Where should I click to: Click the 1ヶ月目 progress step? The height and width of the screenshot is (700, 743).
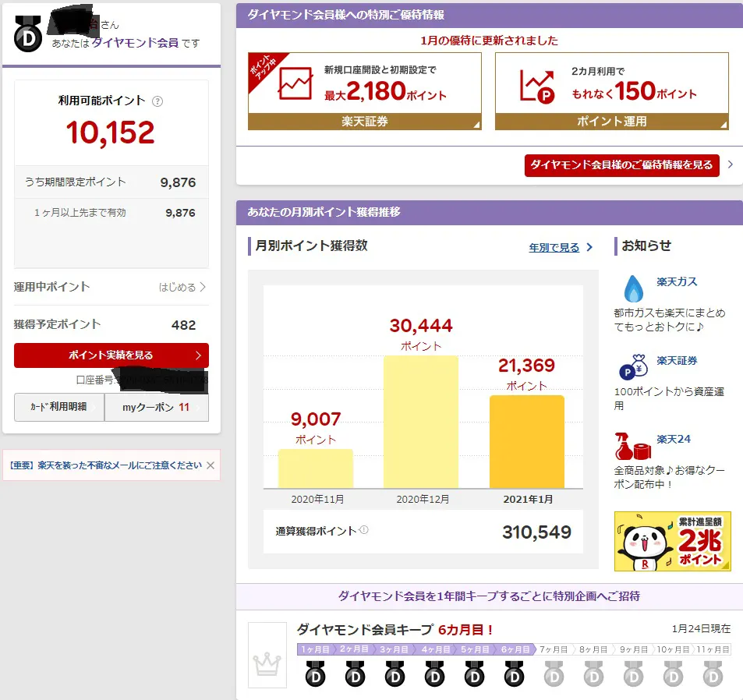point(316,649)
